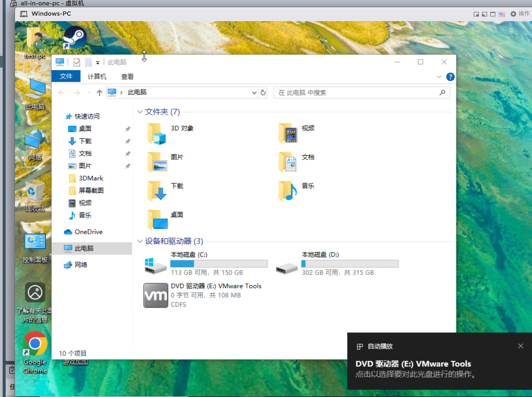
Task: Click Properties icon in quick access toolbar
Action: 77,62
